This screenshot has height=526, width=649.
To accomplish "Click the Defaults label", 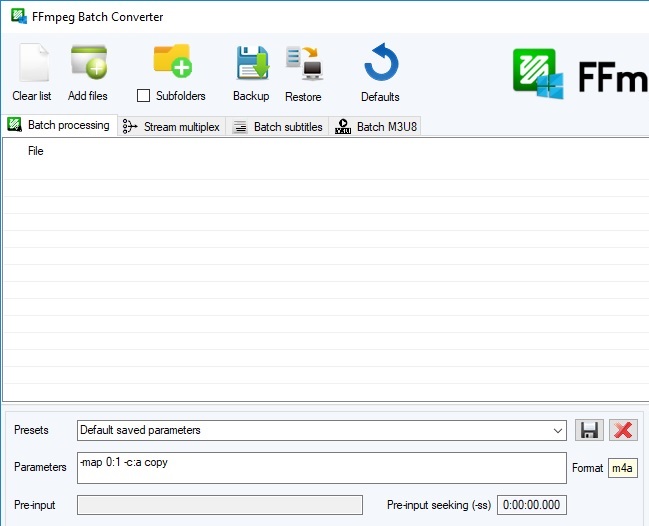I will [x=380, y=97].
